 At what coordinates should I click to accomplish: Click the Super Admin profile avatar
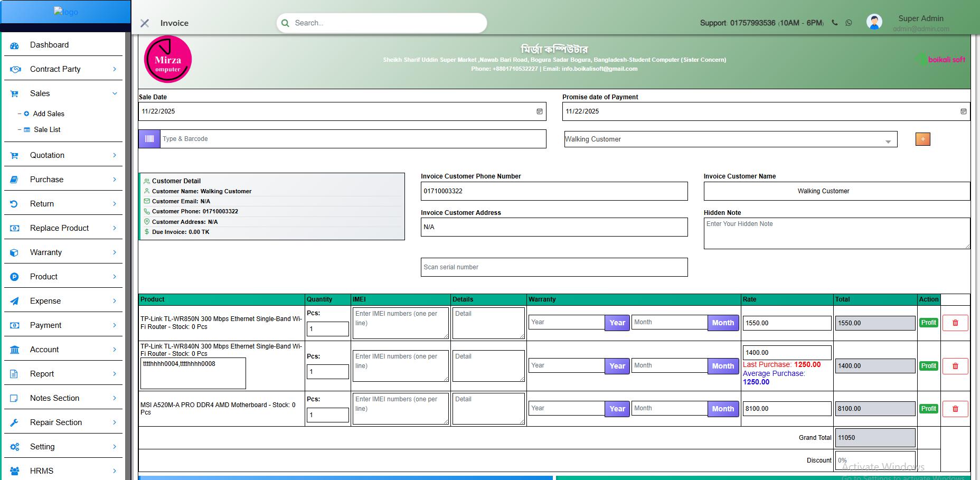click(x=874, y=22)
